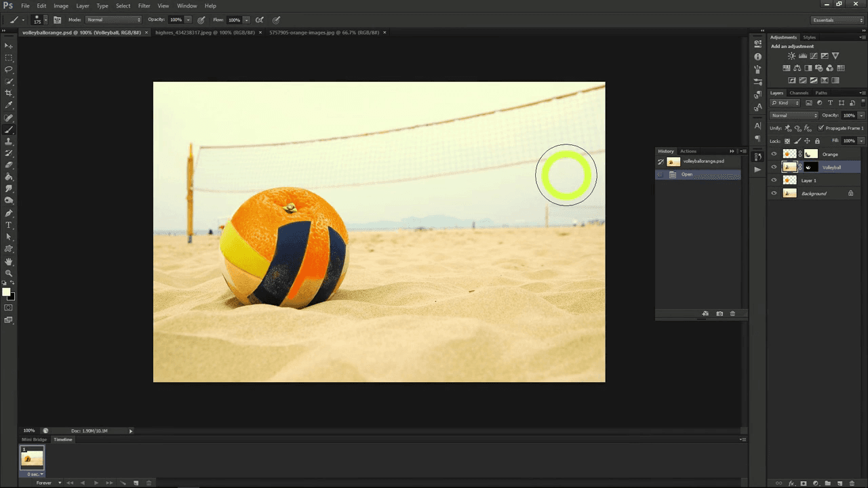Open the brush Mode dropdown
The width and height of the screenshot is (868, 488).
pos(113,20)
